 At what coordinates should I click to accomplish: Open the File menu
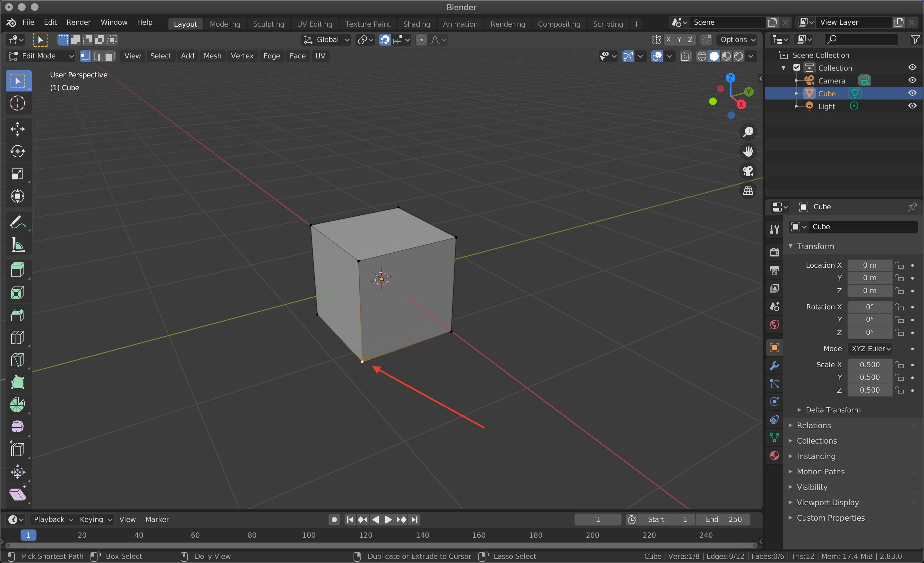[x=29, y=22]
